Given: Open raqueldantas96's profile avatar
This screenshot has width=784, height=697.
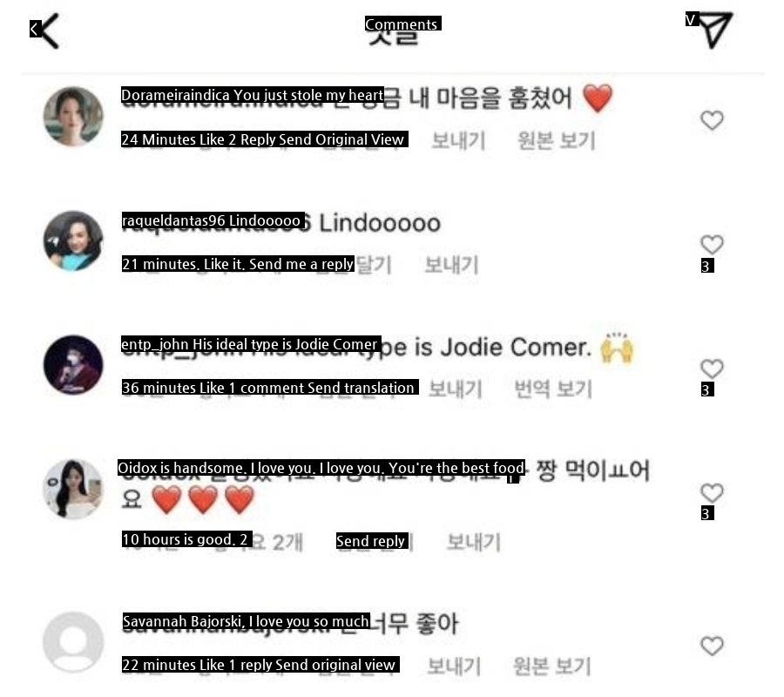Looking at the screenshot, I should (73, 240).
